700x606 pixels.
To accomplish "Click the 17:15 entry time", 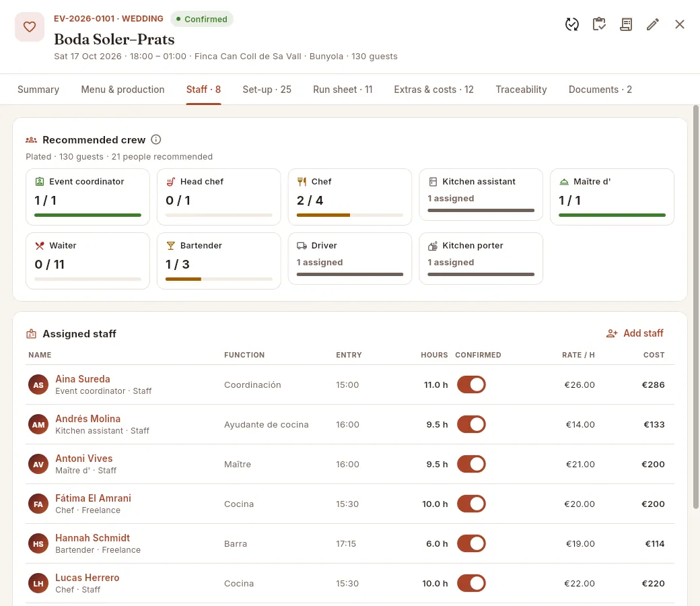I will pos(346,543).
